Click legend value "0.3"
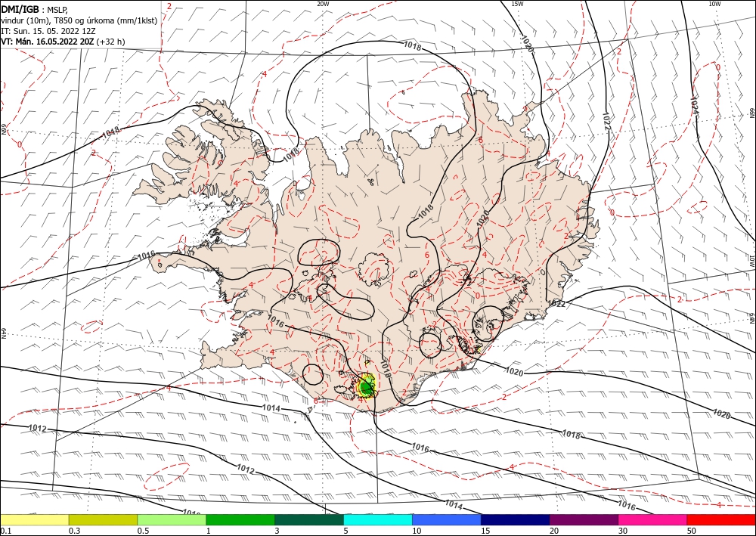 pos(74,531)
